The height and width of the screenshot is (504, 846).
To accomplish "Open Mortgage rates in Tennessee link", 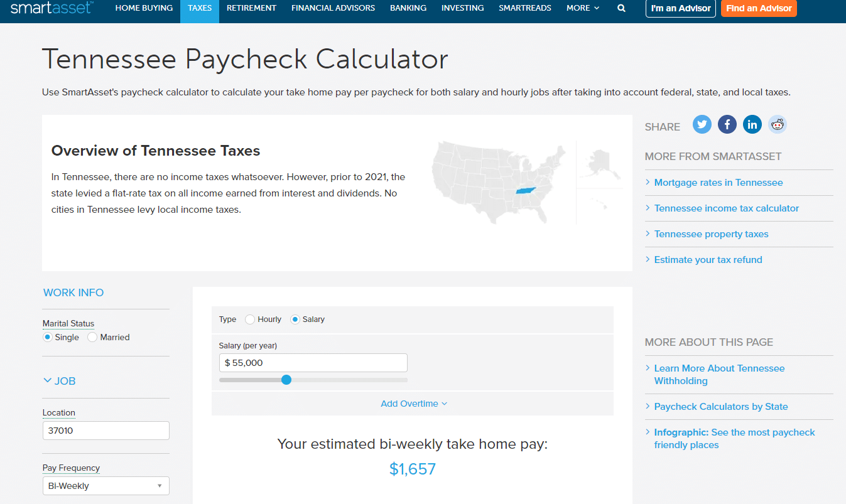I will 719,183.
